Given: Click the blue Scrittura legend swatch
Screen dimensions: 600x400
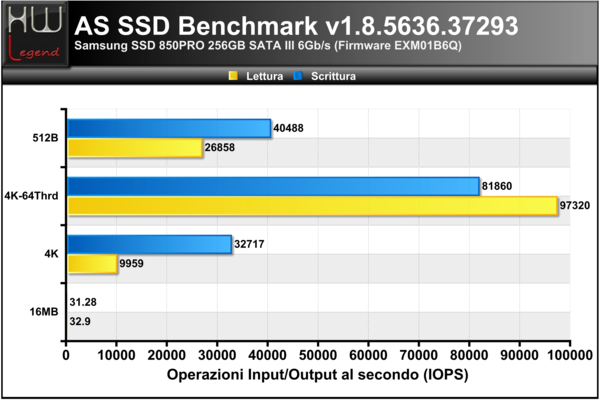Looking at the screenshot, I should [298, 76].
